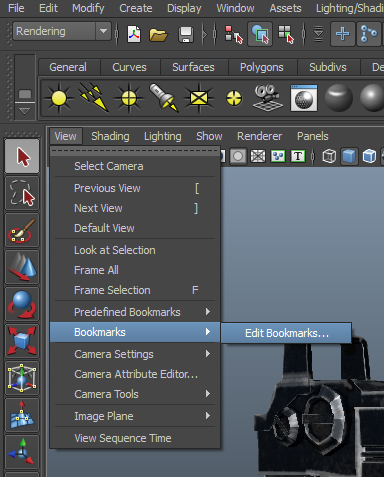The width and height of the screenshot is (384, 477).
Task: Toggle select by object type mode
Action: pos(260,34)
